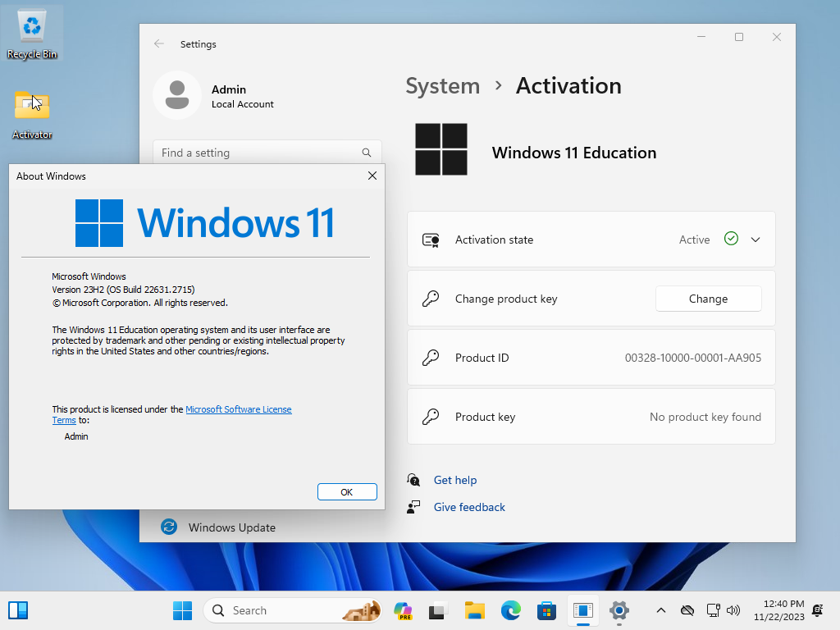Open File Explorer from the taskbar

[x=475, y=610]
